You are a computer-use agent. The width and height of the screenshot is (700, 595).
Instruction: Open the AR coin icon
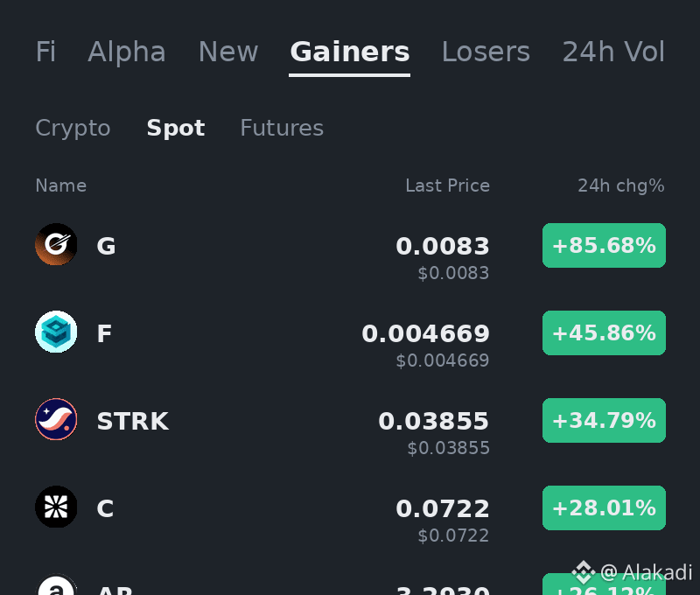pos(56,584)
